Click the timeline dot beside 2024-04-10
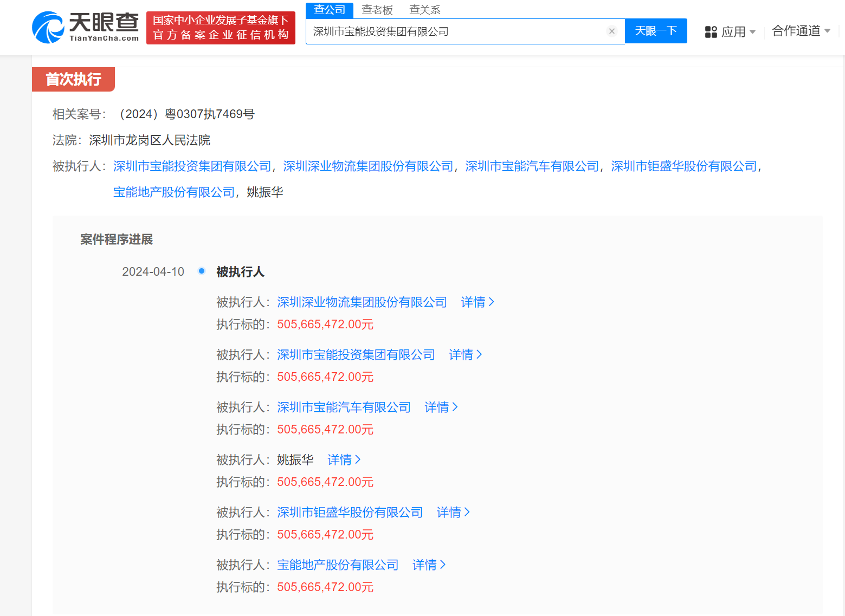845x616 pixels. tap(202, 271)
